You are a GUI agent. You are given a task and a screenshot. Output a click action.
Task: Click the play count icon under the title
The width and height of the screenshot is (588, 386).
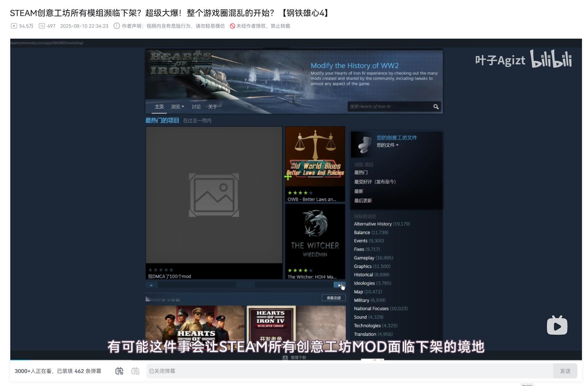pos(14,26)
